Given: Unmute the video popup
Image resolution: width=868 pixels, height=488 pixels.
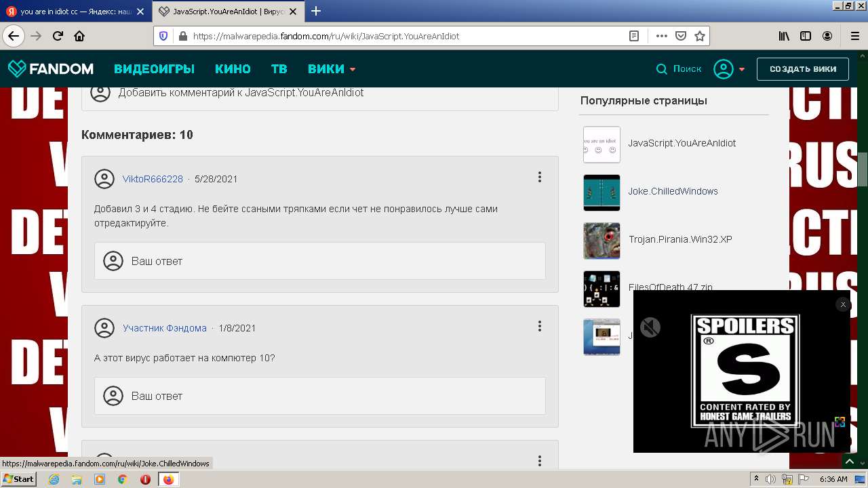Looking at the screenshot, I should (650, 328).
